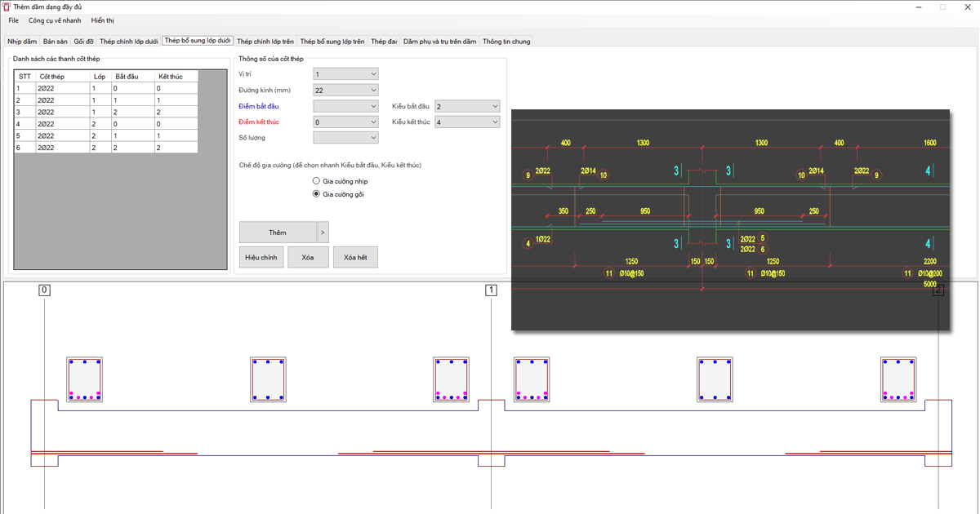Screen dimensions: 980x514
Task: Switch to the Thép chính lớp dưới tab
Action: 129,41
